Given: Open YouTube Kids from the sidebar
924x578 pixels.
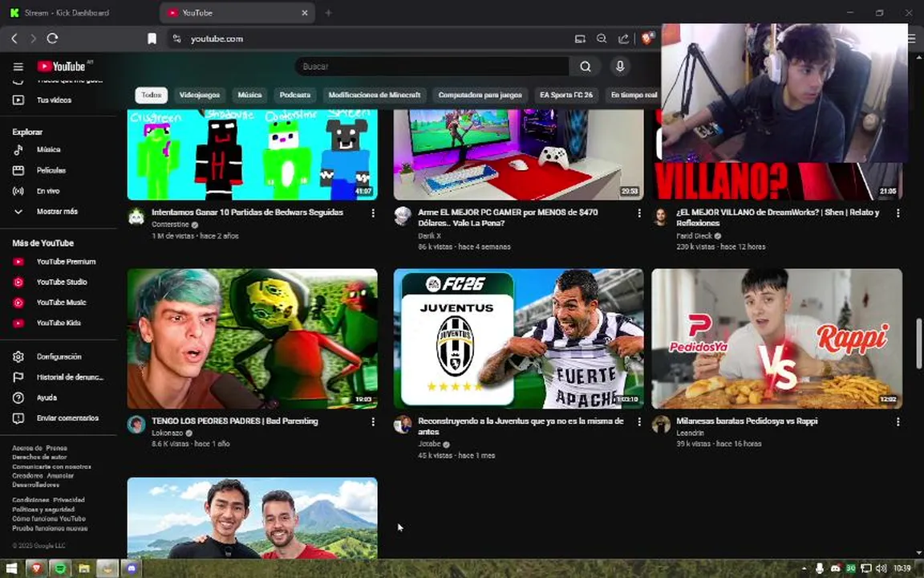Looking at the screenshot, I should click(59, 324).
